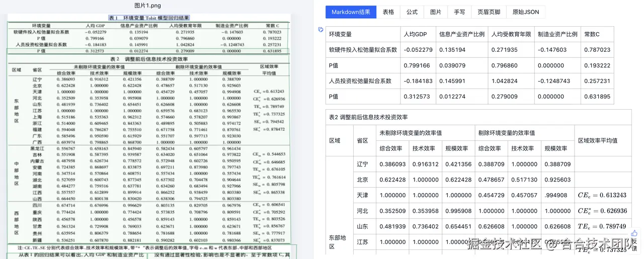Click the file name 图片1.png
Image resolution: width=644 pixels, height=259 pixels.
(x=148, y=6)
